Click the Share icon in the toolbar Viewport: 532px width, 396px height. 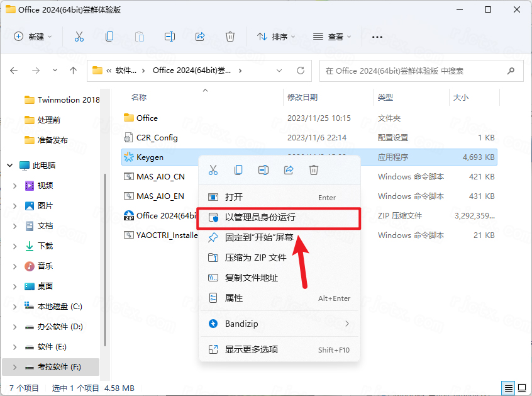[200, 37]
